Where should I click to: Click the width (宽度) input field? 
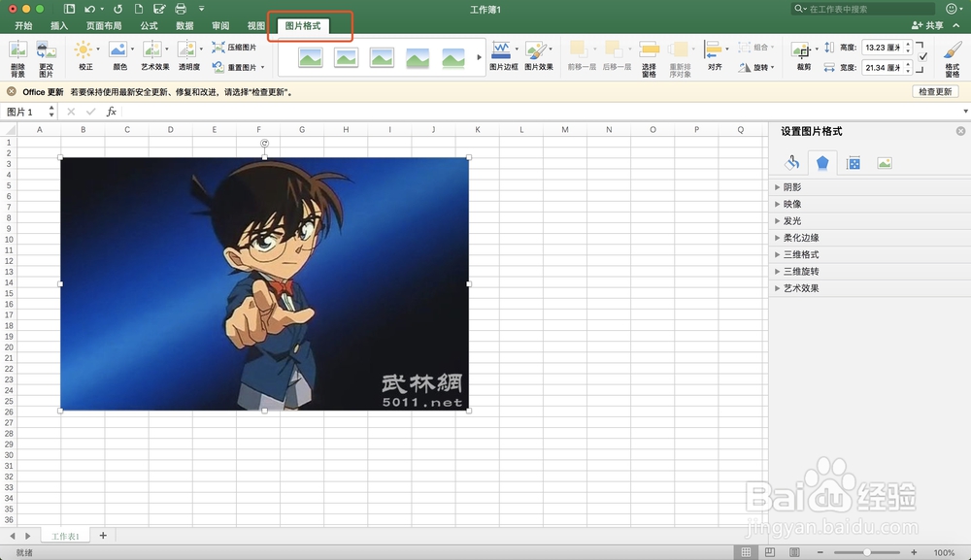tap(883, 67)
